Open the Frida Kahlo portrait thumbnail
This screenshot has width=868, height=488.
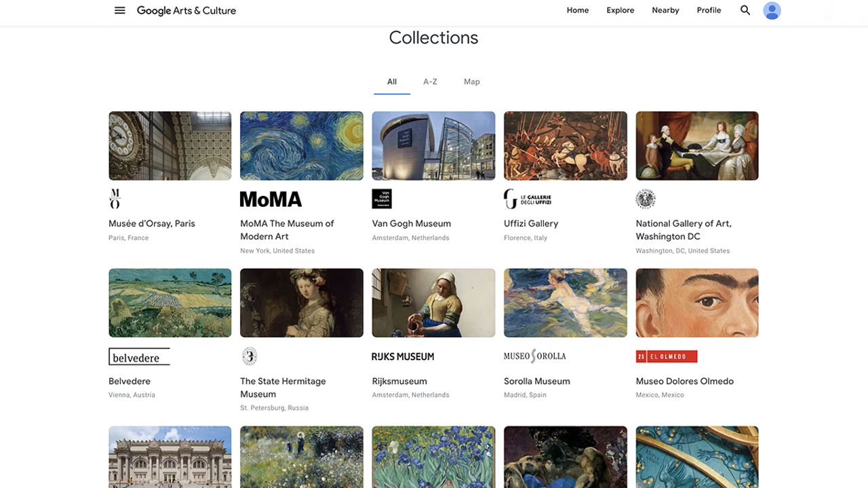pos(697,303)
